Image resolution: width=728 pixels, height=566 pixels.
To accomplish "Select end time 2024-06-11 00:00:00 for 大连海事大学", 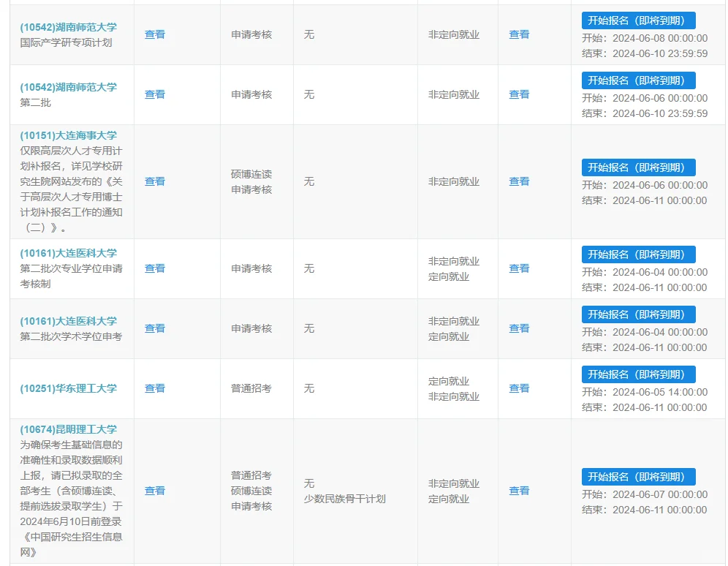I will tap(660, 200).
